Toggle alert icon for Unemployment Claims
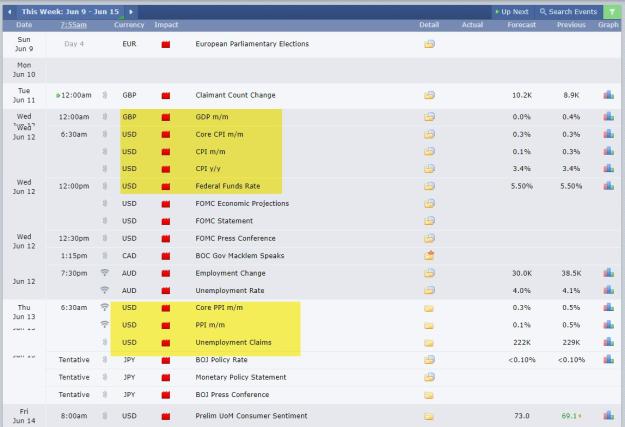 tap(105, 342)
